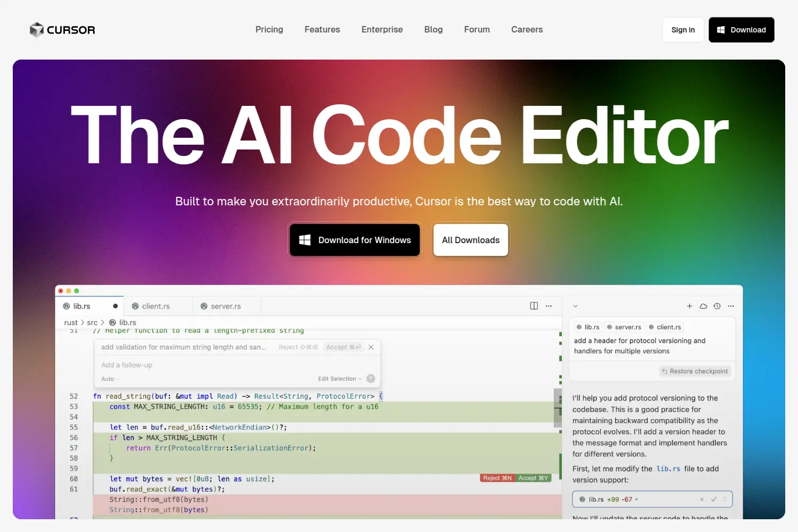Expand the lib.rs change card arrows

click(x=725, y=500)
